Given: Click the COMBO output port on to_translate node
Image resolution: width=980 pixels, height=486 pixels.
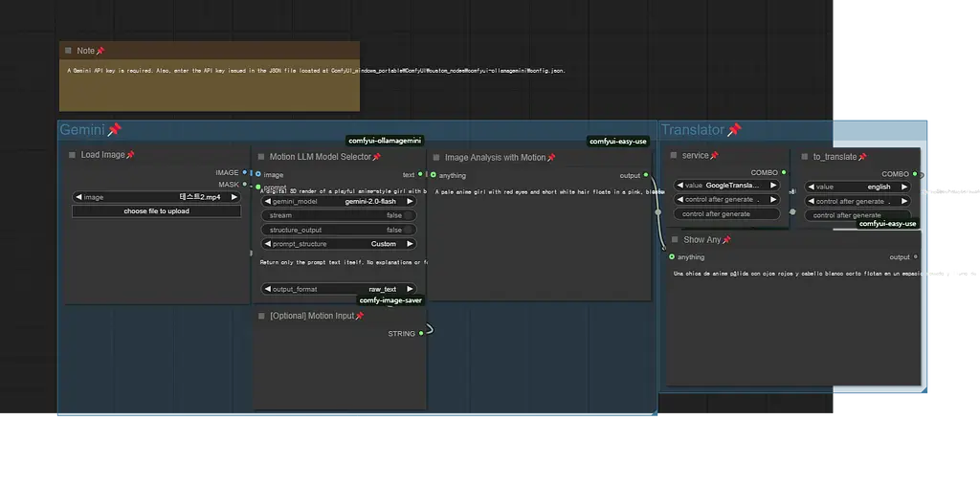Looking at the screenshot, I should click(x=914, y=174).
